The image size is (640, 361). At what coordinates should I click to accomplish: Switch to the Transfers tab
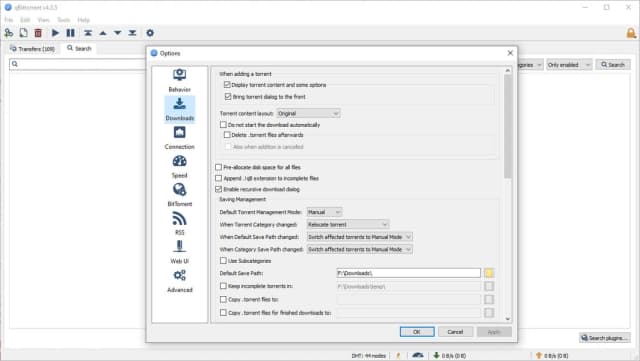coord(33,49)
